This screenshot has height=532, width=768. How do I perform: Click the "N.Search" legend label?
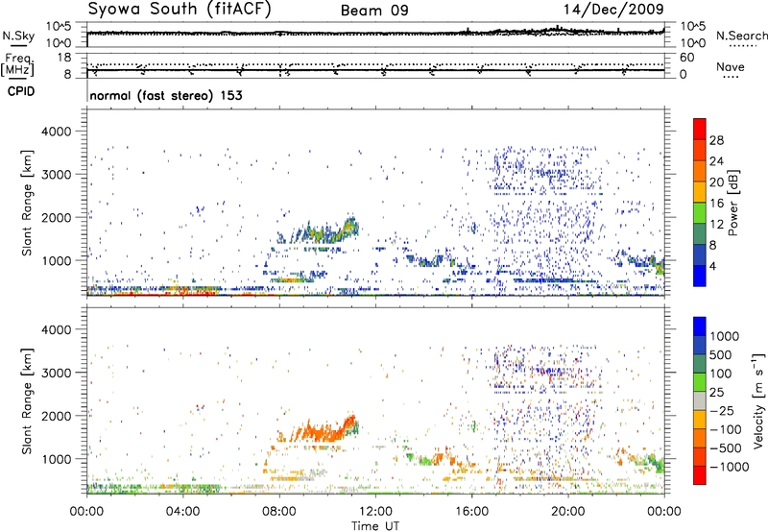pyautogui.click(x=741, y=36)
